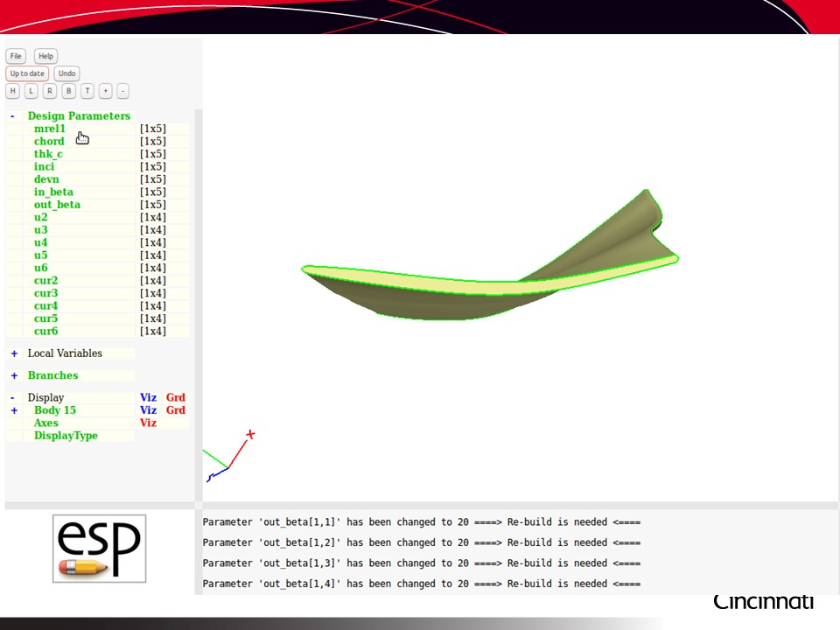Switch to top view with T button

87,91
